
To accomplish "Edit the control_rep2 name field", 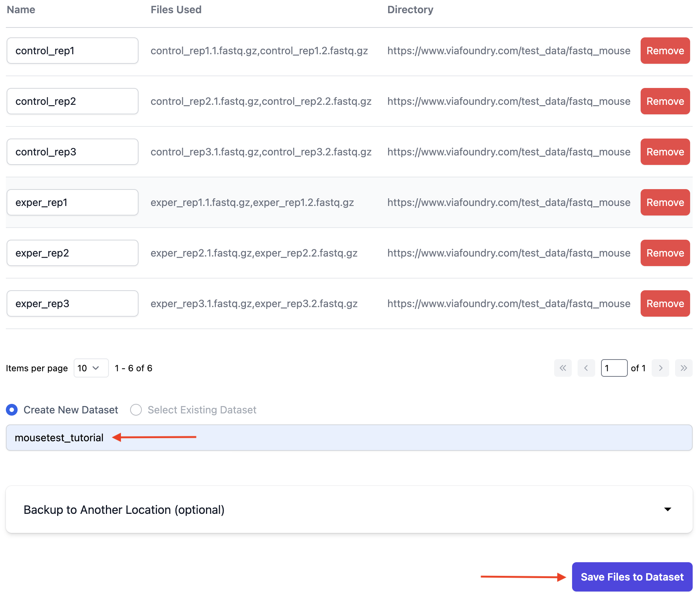I will click(72, 101).
